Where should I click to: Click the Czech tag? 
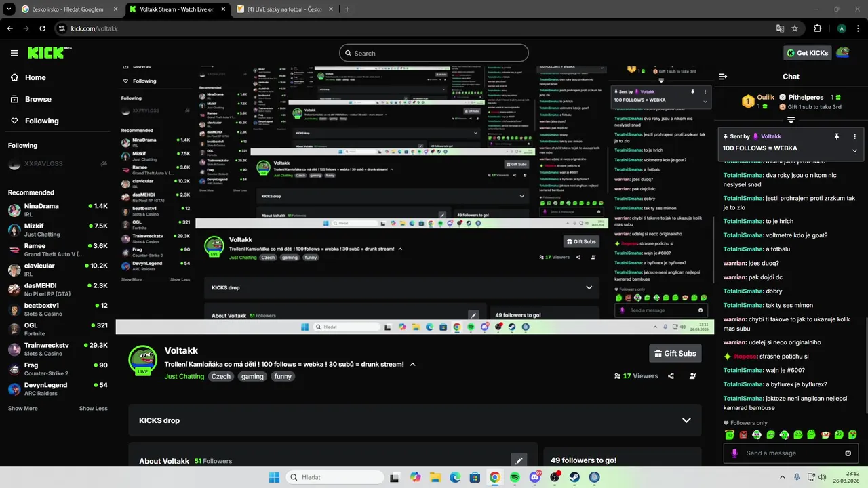(x=221, y=376)
